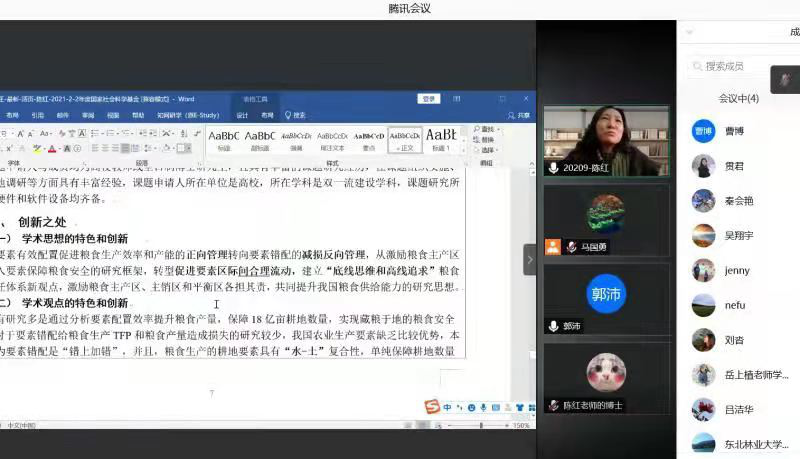Image resolution: width=800 pixels, height=459 pixels.
Task: Click the 搜索成员 member search field
Action: [738, 67]
